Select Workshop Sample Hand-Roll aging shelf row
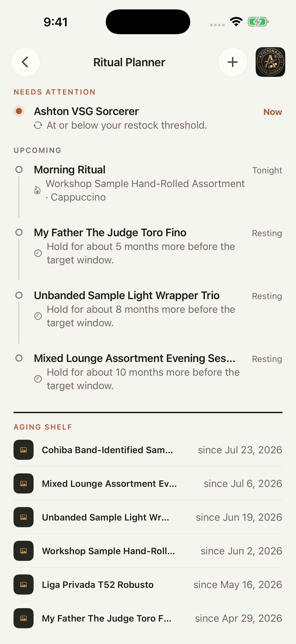296x644 pixels. (148, 551)
